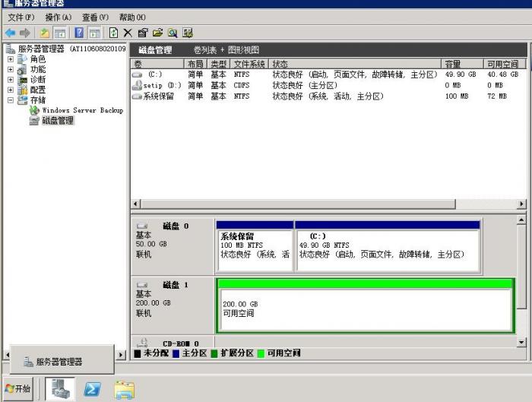Click the 开始 Start button
The image size is (532, 402).
(x=18, y=388)
